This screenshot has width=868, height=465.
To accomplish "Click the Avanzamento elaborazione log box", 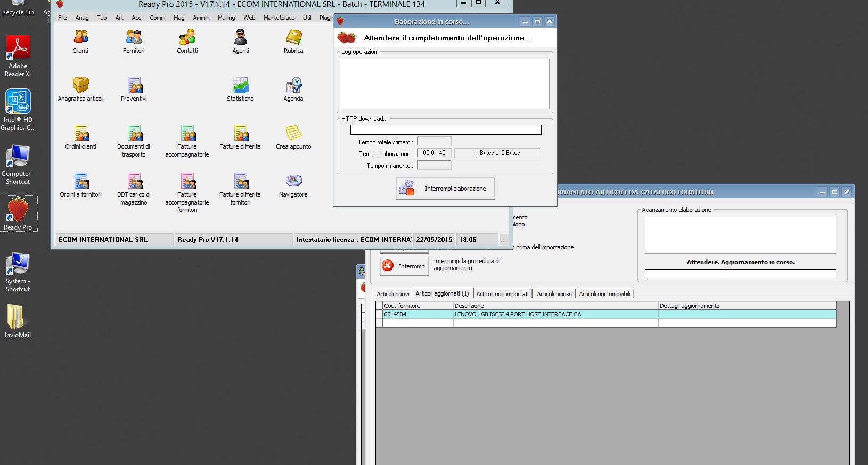I will (x=740, y=235).
